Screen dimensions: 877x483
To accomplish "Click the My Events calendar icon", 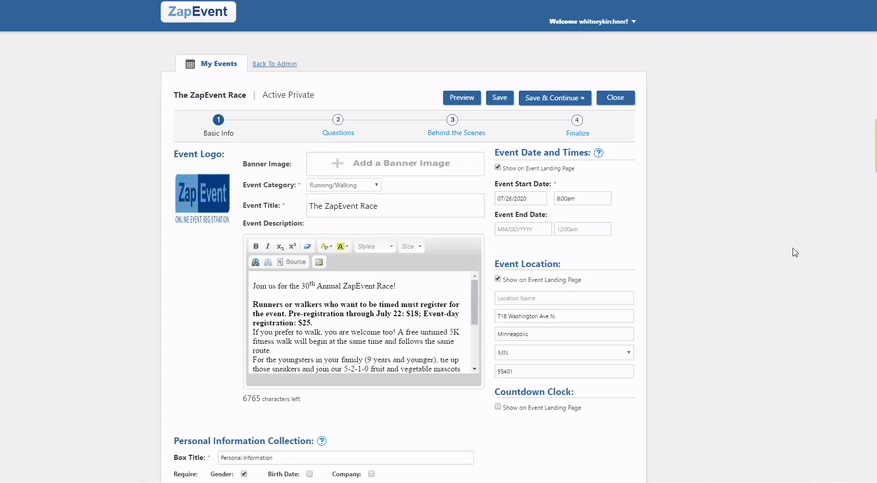I will coord(190,64).
